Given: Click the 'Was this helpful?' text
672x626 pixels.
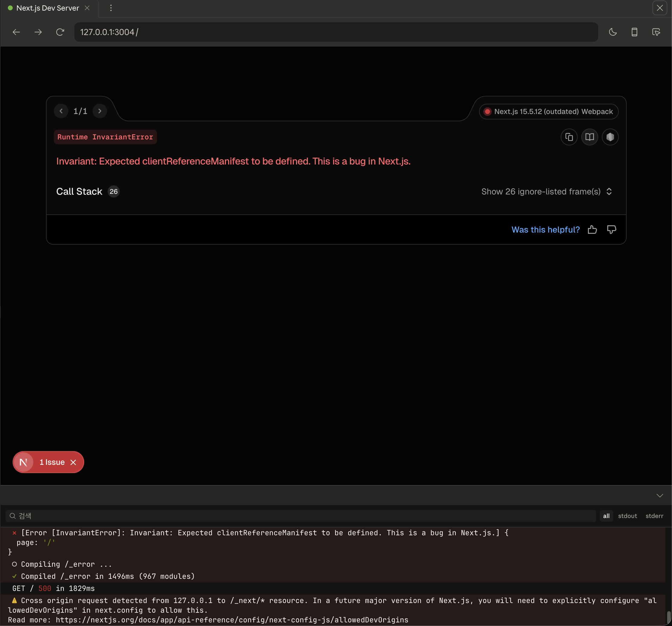Looking at the screenshot, I should (546, 230).
